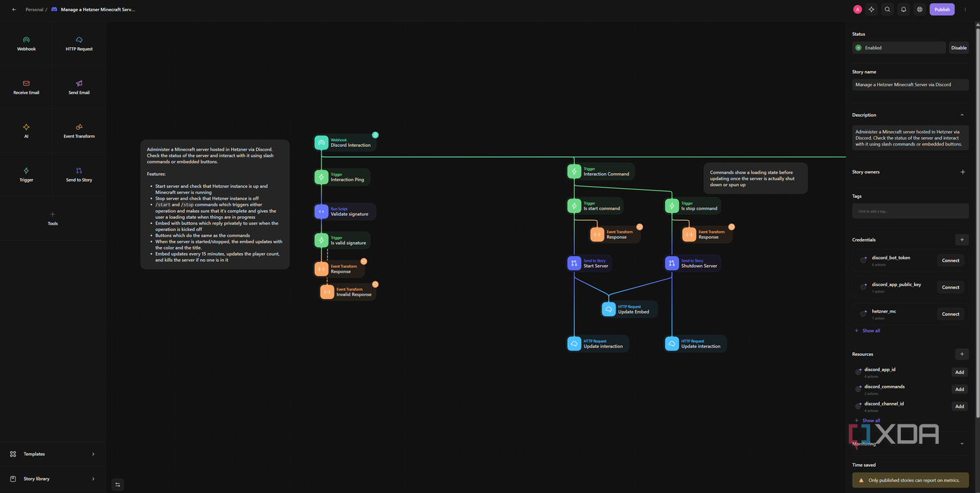Connect the discord_app_public_key credential
Image resolution: width=980 pixels, height=493 pixels.
click(951, 287)
